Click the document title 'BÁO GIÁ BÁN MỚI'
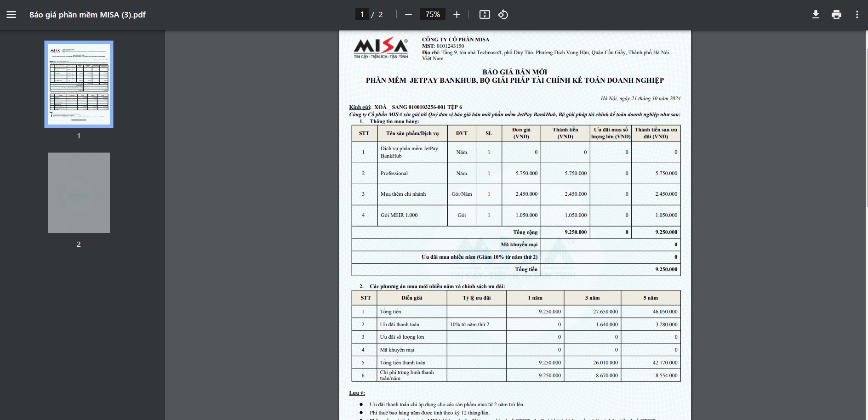 [514, 72]
